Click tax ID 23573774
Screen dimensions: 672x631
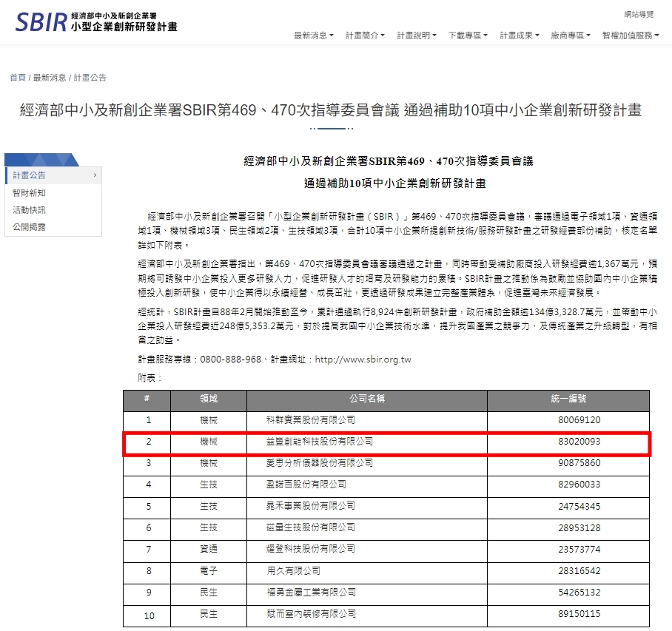579,549
